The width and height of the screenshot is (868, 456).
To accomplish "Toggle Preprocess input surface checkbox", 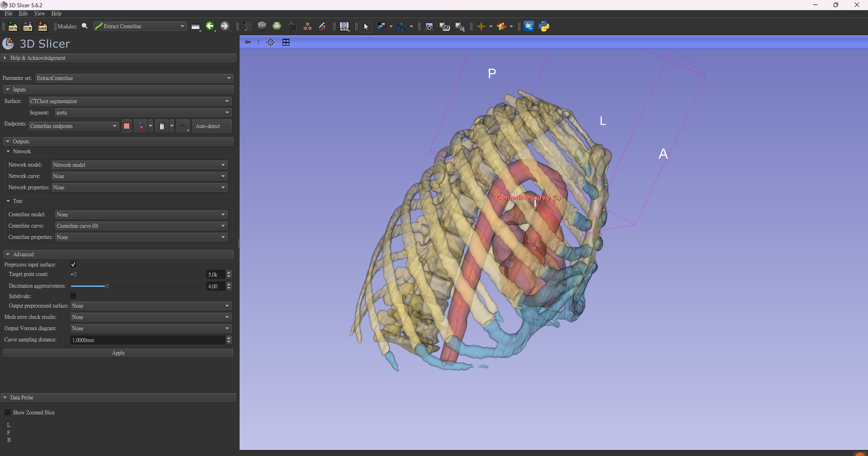I will pyautogui.click(x=73, y=264).
